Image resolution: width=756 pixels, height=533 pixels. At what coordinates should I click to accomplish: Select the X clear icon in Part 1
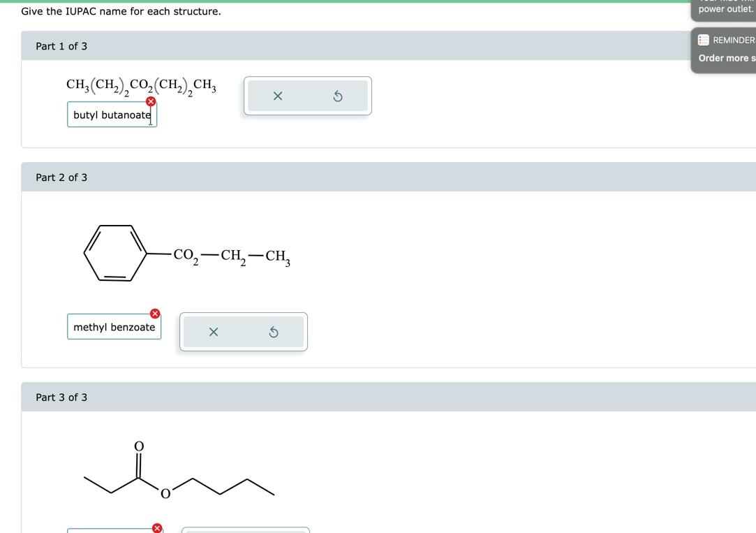pyautogui.click(x=277, y=96)
